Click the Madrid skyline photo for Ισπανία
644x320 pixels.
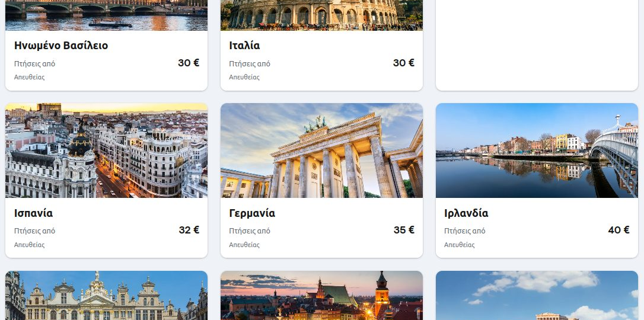tap(106, 151)
